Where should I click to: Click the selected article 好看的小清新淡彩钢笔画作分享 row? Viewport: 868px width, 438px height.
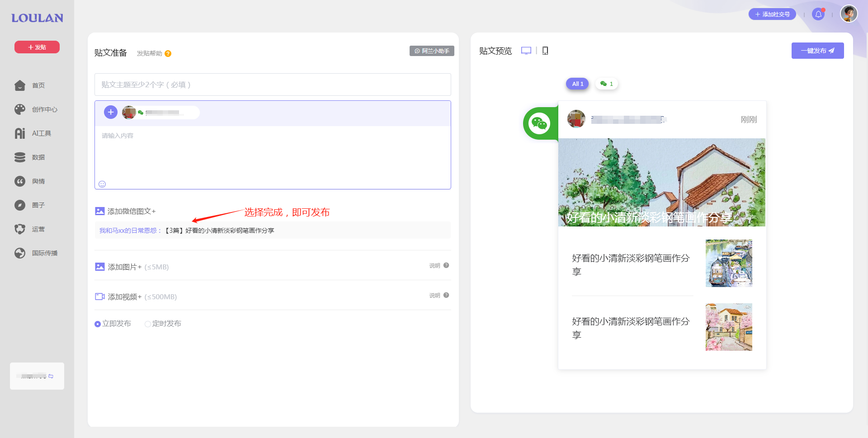point(273,231)
